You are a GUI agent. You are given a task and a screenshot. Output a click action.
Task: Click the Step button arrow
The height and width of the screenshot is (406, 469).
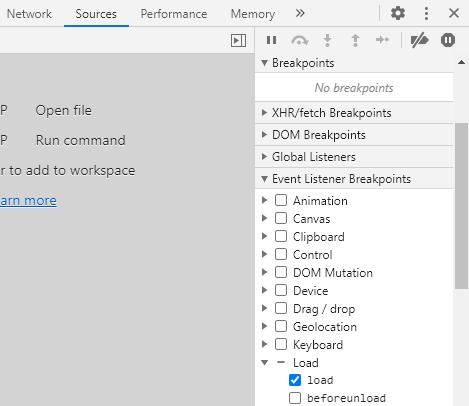point(382,40)
